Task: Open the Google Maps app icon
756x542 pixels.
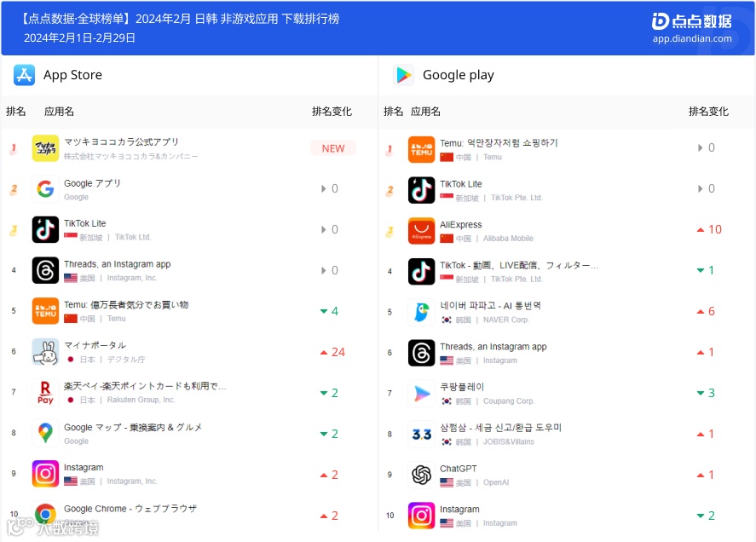Action: 45,433
